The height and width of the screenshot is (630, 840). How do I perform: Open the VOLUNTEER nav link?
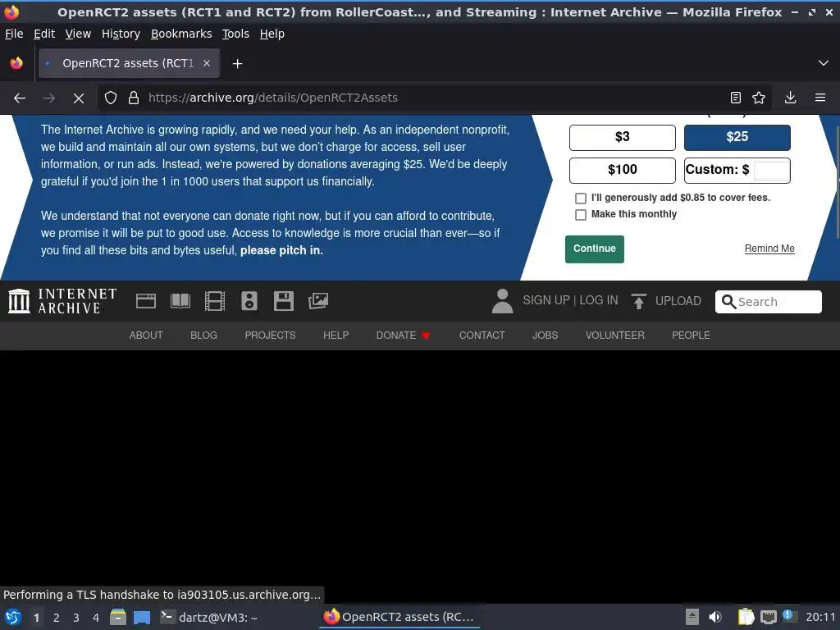(x=615, y=336)
